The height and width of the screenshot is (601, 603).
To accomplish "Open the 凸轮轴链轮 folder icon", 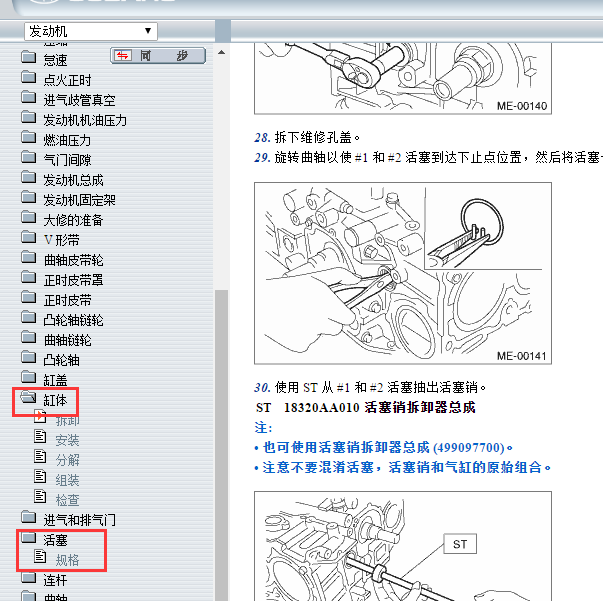I will 28,317.
